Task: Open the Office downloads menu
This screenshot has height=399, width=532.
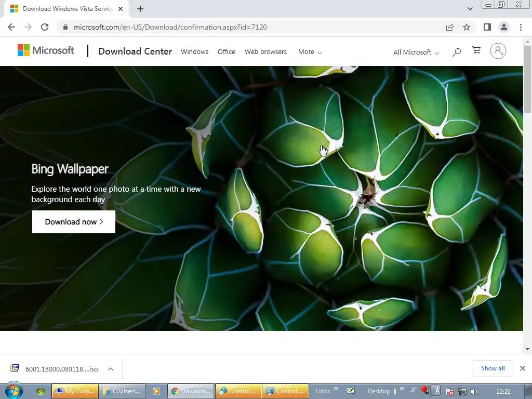Action: (227, 51)
